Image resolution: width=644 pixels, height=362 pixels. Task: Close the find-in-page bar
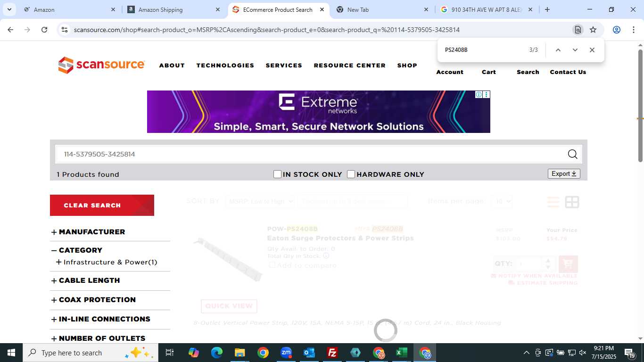point(592,50)
